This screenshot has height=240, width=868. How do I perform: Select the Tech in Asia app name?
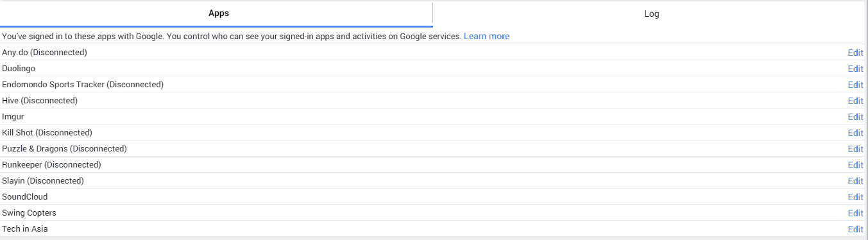point(25,229)
